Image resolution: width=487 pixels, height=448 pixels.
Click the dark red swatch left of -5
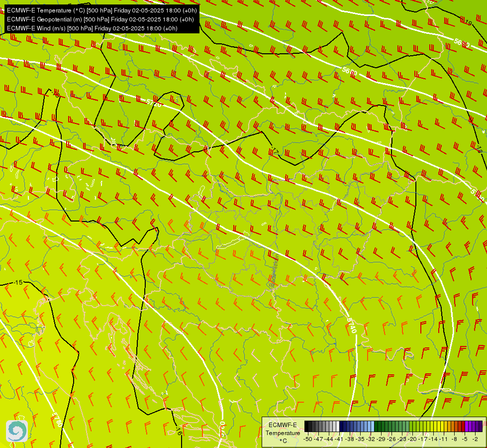pyautogui.click(x=463, y=426)
